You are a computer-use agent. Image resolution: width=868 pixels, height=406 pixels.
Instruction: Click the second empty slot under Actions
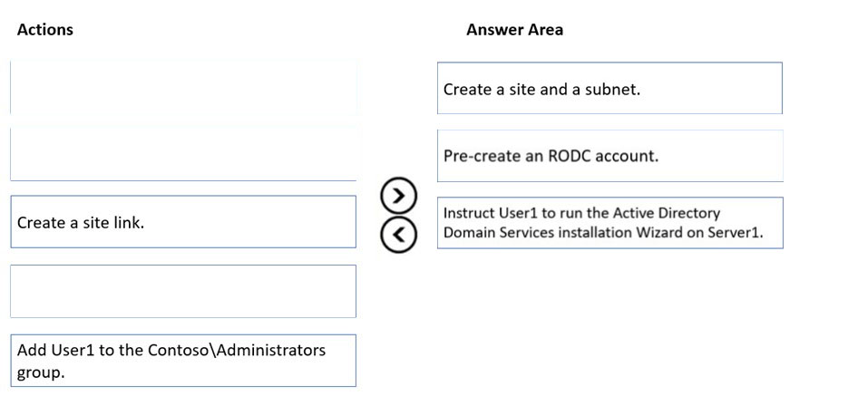tap(183, 155)
